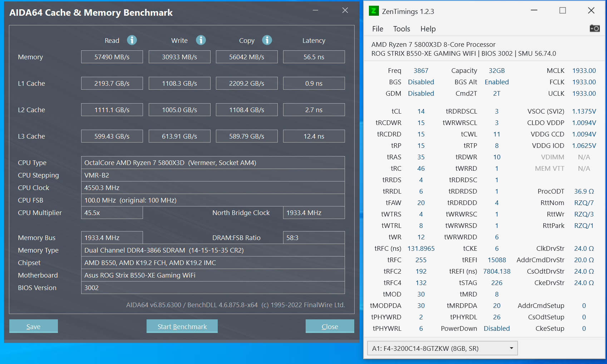Click the CPU Type field OctalCore AMD Ryzen
This screenshot has height=364, width=607.
pyautogui.click(x=213, y=163)
